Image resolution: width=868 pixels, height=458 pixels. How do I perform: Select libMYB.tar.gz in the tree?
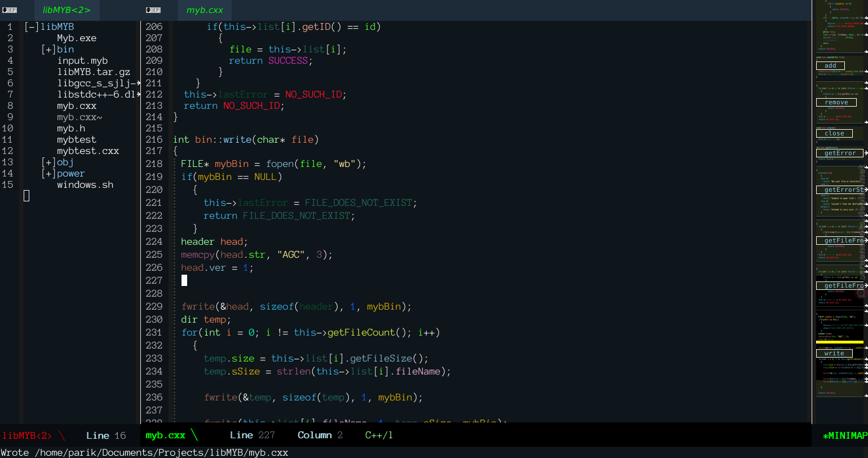click(x=94, y=72)
